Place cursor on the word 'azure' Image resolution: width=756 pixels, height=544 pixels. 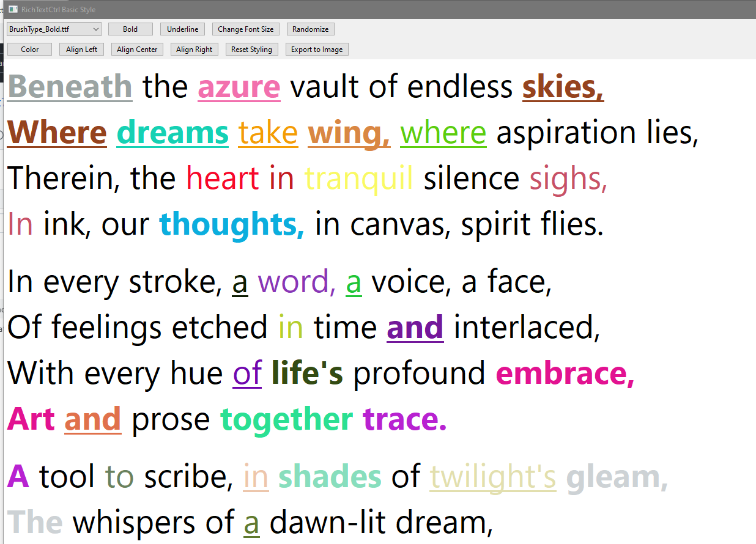[x=239, y=87]
